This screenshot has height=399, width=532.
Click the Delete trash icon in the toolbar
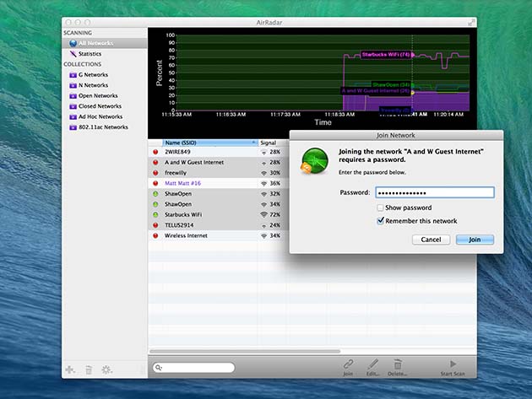tap(398, 364)
